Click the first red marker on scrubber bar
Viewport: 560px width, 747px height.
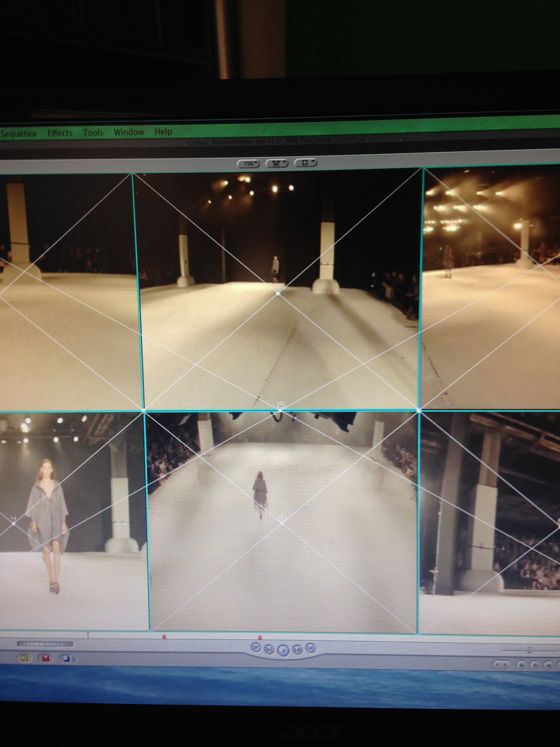coord(164,637)
